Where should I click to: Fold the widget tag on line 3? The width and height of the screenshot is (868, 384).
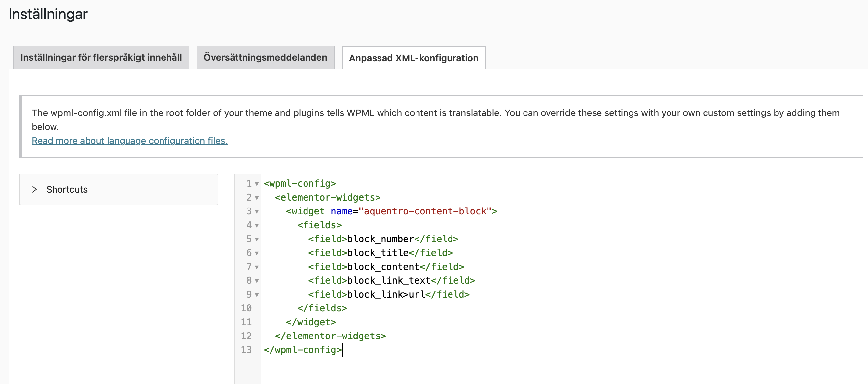click(257, 212)
